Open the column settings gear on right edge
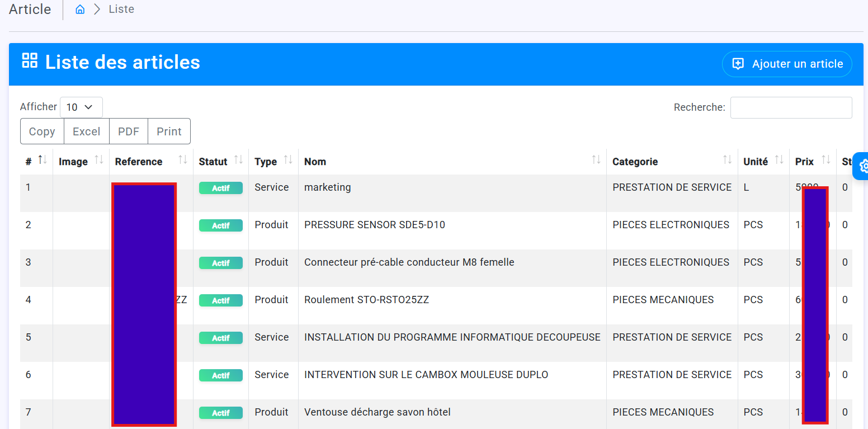The width and height of the screenshot is (868, 429). click(864, 166)
